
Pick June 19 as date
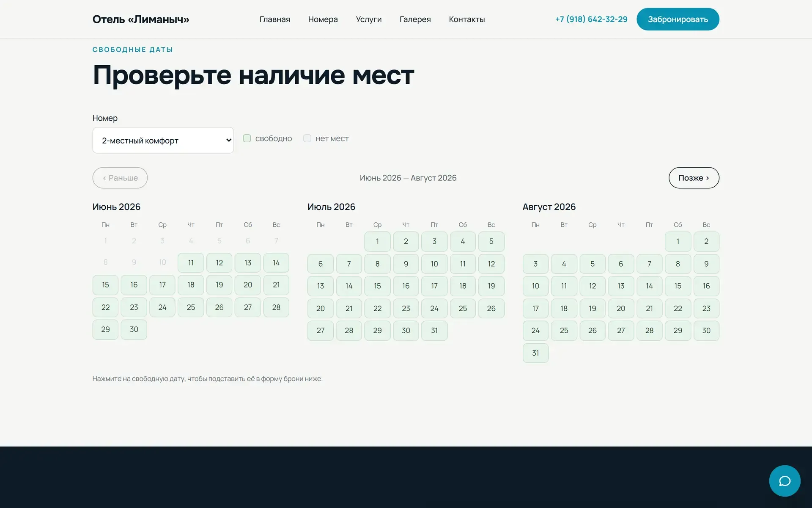[x=219, y=285]
